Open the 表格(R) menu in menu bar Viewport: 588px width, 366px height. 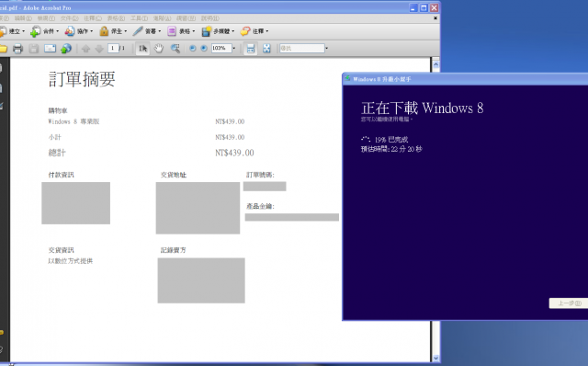click(x=116, y=18)
